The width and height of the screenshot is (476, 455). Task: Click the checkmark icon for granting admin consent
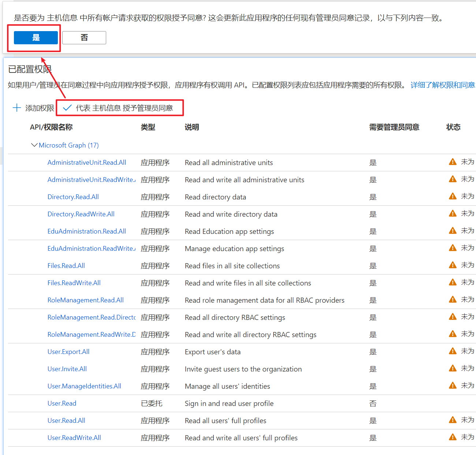[67, 107]
